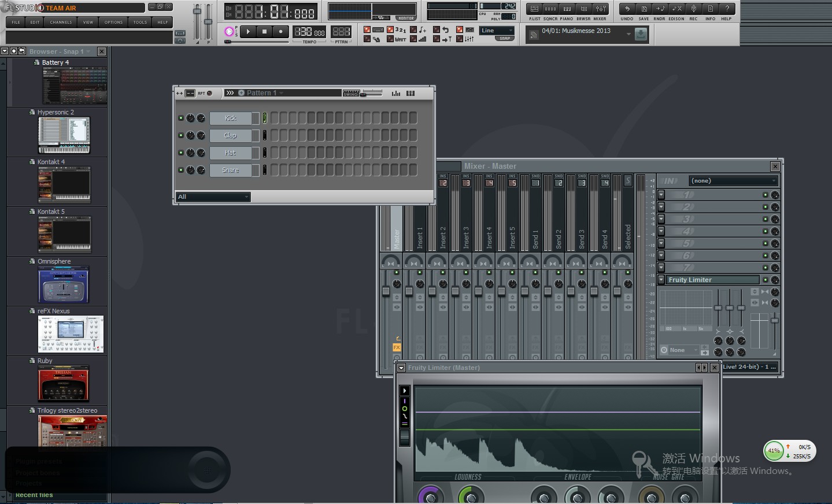Select Omnisphere plugin thumbnail in browser
Image resolution: width=832 pixels, height=504 pixels.
[64, 284]
